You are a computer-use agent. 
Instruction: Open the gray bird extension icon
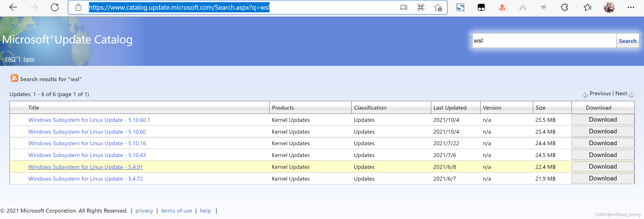click(x=544, y=7)
